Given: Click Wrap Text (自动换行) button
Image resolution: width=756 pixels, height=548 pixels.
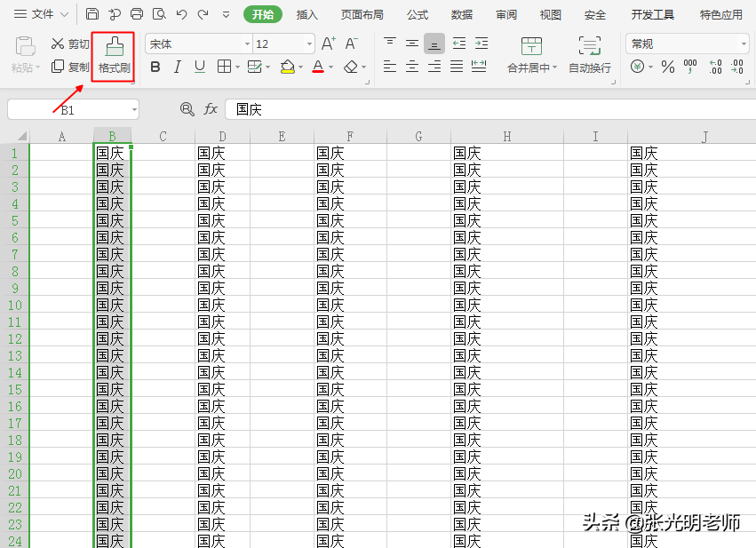Looking at the screenshot, I should (x=590, y=55).
